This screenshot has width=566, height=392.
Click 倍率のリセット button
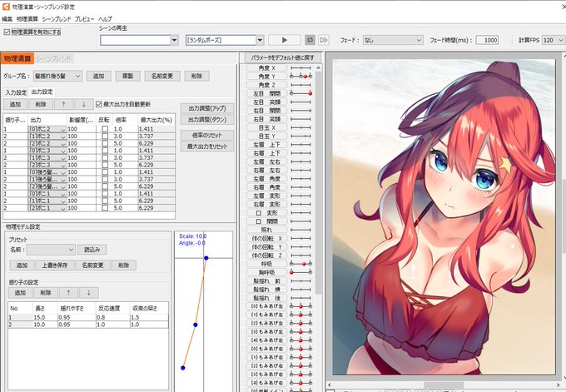pyautogui.click(x=207, y=136)
